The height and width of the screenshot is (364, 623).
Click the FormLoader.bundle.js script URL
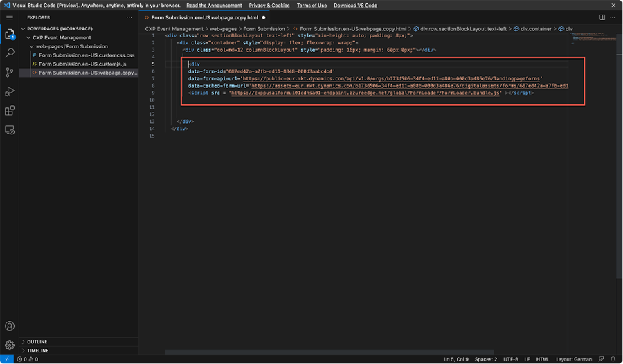click(x=365, y=93)
